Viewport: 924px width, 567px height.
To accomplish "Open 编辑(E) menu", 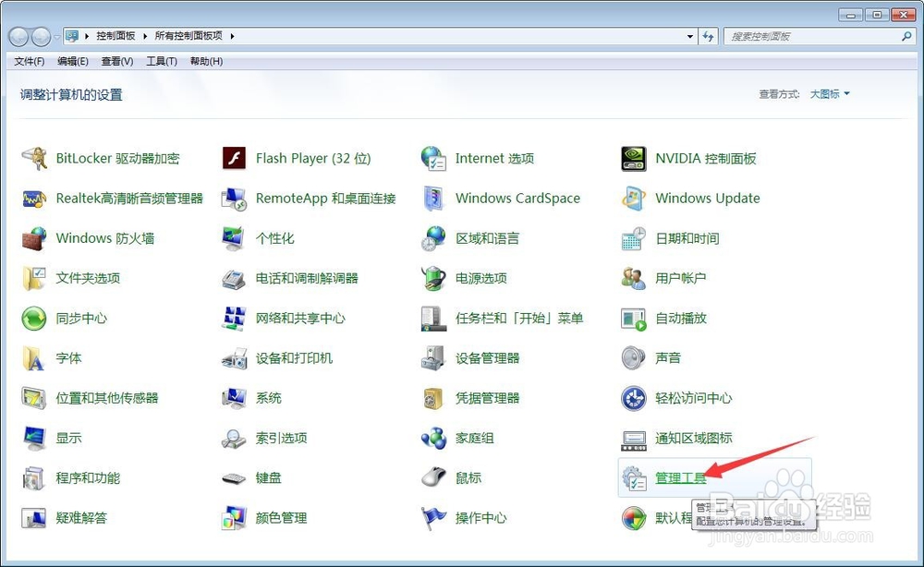I will pyautogui.click(x=73, y=61).
